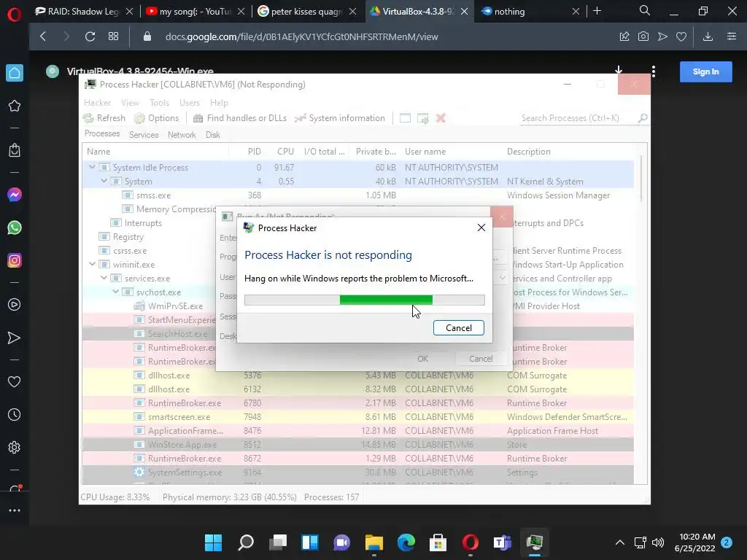Reload the current page
Screen dimensions: 747x560
click(x=90, y=36)
